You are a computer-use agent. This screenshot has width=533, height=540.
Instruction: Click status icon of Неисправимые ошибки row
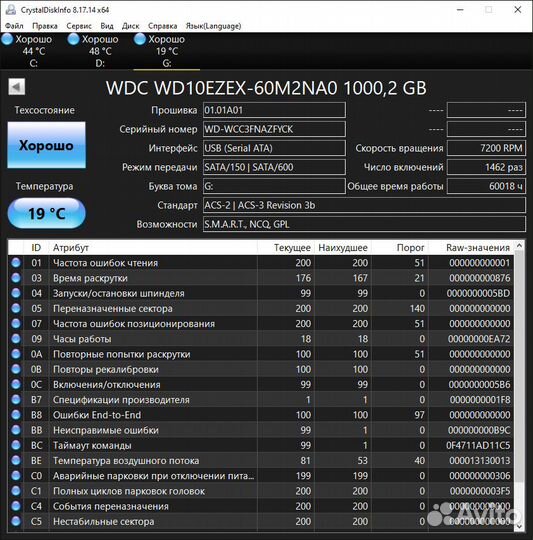pyautogui.click(x=16, y=430)
